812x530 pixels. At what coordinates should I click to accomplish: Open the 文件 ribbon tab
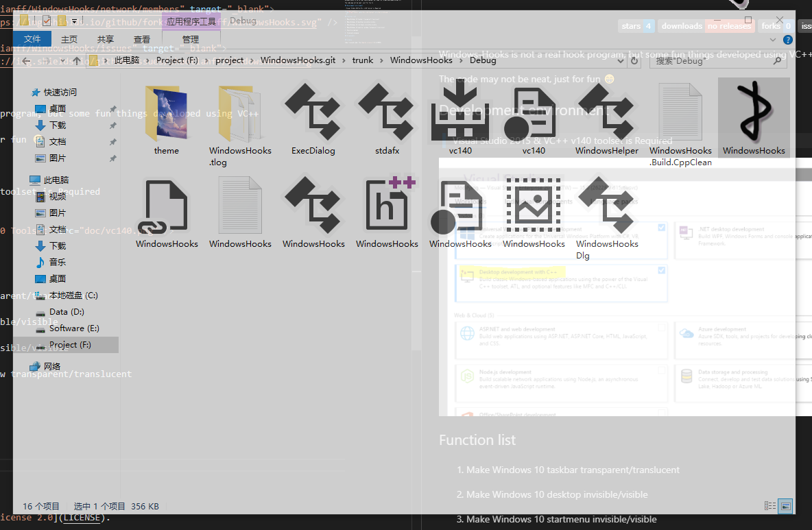32,39
